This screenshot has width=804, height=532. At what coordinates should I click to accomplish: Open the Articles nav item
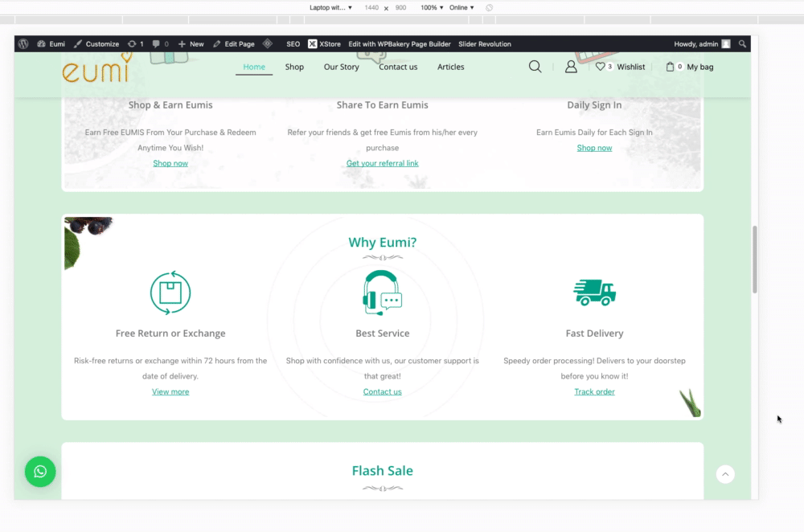(451, 67)
